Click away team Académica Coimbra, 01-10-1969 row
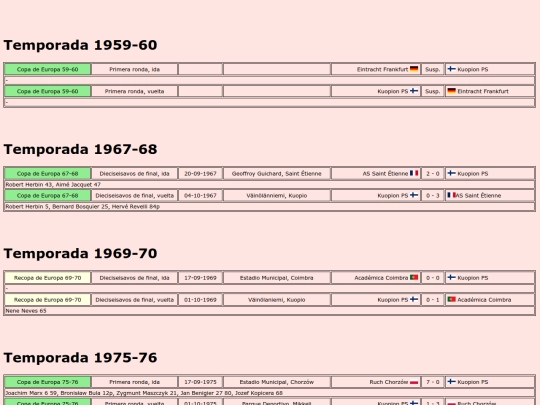540x405 pixels. pos(484,300)
